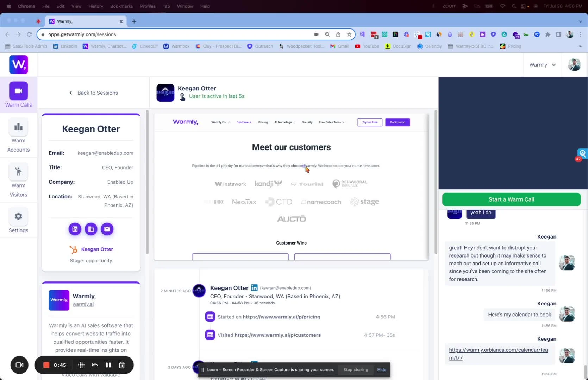Open the user profile avatar top right
The width and height of the screenshot is (588, 380).
pyautogui.click(x=574, y=65)
